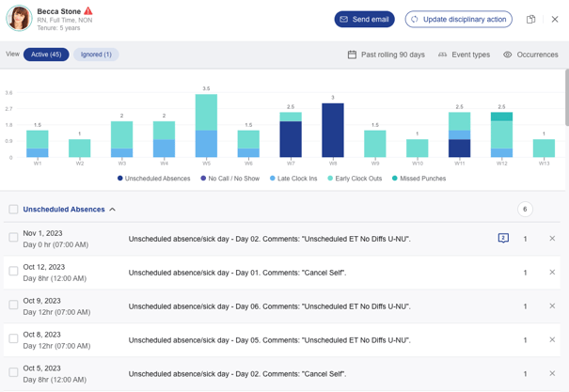Remove the Oct 8, 2023 absence entry

click(x=552, y=340)
